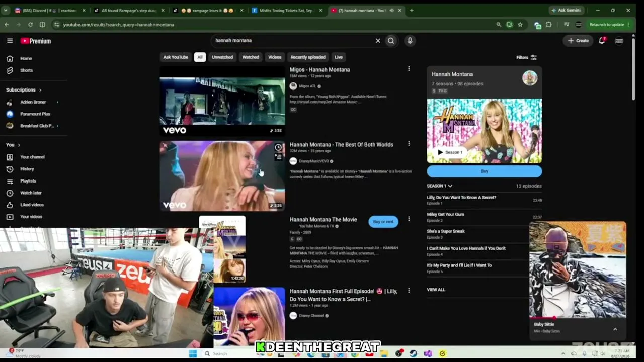Visit the DisneyMusicVEVO channel

point(314,161)
